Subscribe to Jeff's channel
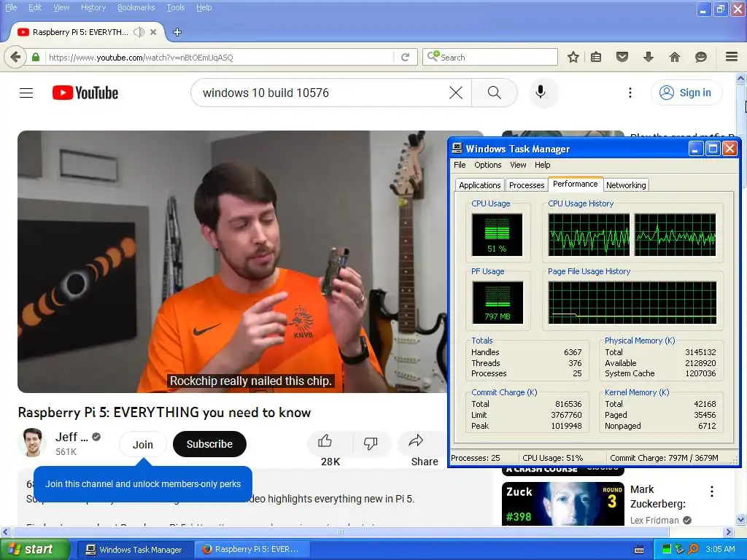Screen dimensions: 747x560 click(x=209, y=444)
